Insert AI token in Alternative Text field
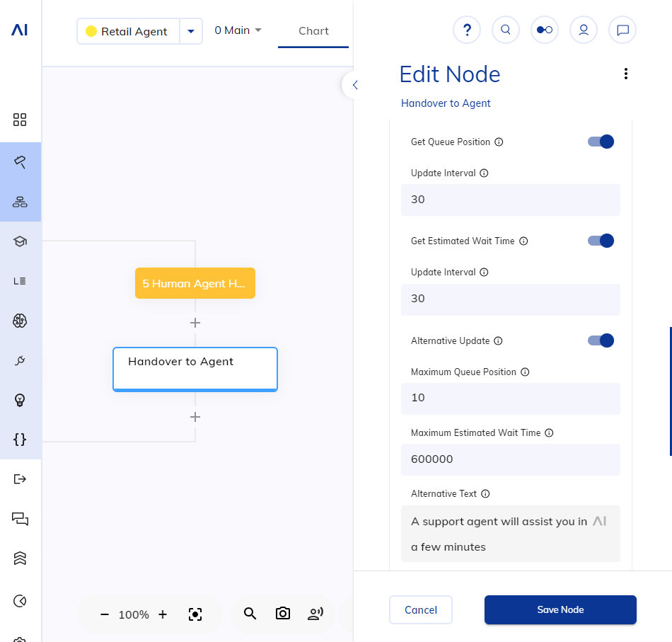The image size is (672, 642). point(600,521)
